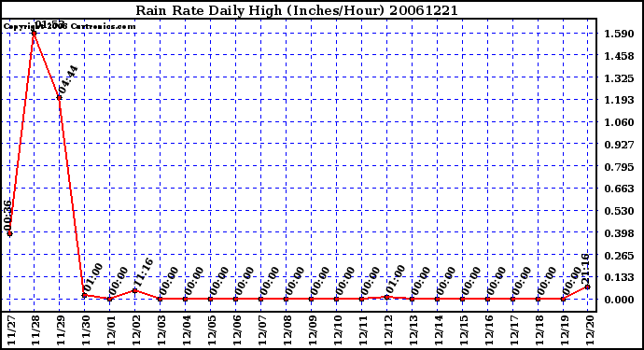This screenshot has height=350, width=644.
Task: Click the 12/01 date label
Action: [111, 330]
